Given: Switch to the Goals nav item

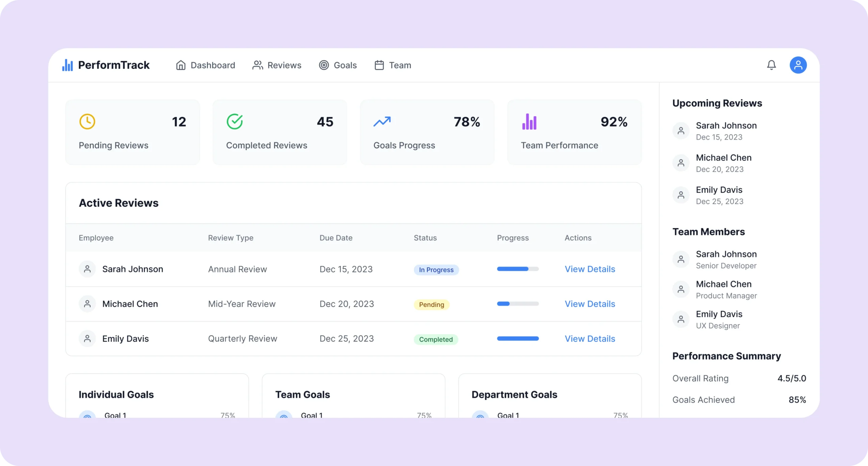Looking at the screenshot, I should 338,65.
